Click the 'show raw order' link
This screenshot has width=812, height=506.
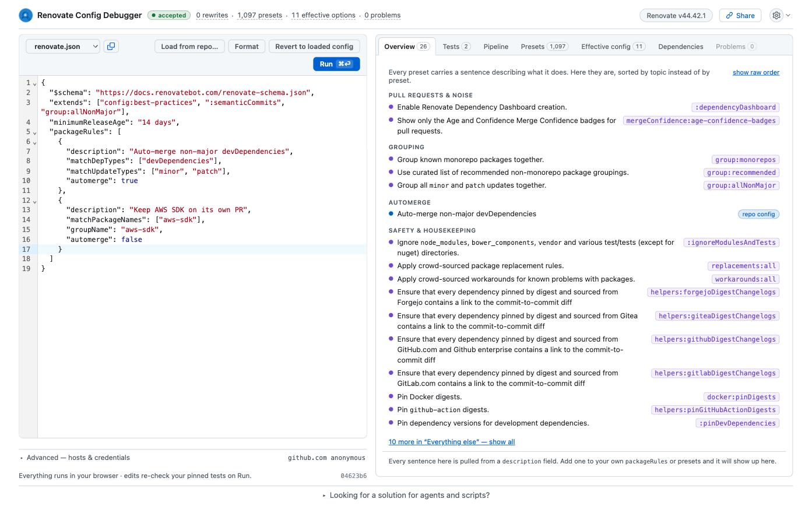pos(756,72)
